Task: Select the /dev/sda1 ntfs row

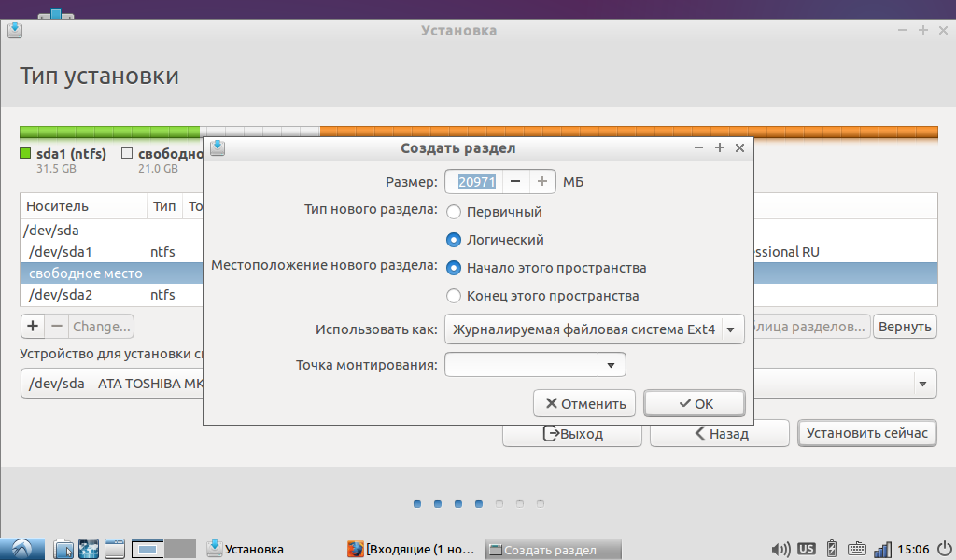Action: [478, 252]
